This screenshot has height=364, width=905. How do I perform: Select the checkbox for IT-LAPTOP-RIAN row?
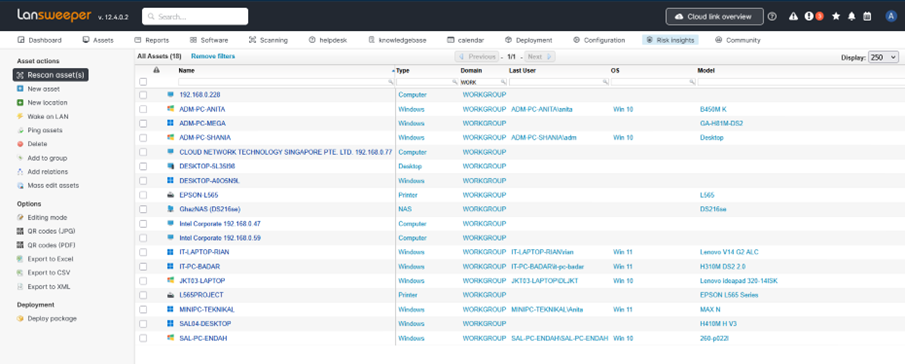tap(143, 252)
